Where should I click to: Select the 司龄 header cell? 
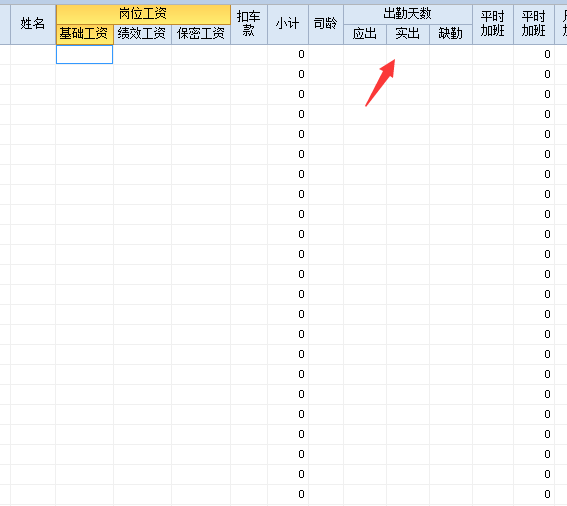point(326,24)
